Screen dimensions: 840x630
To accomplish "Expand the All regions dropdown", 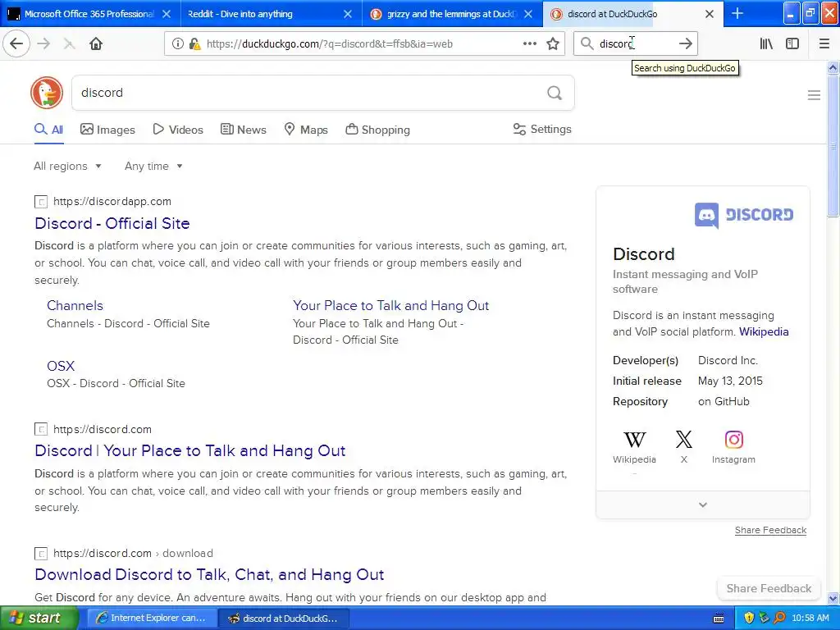I will click(x=67, y=166).
